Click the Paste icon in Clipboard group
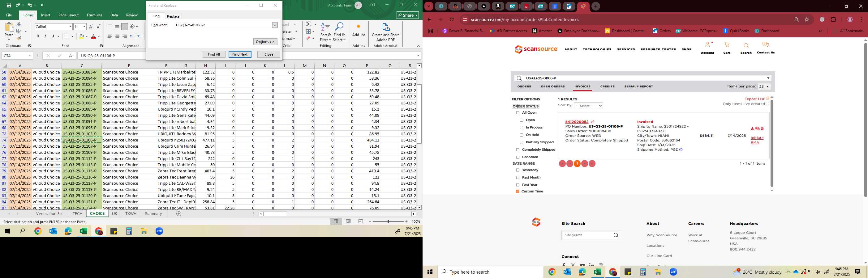The height and width of the screenshot is (278, 868). (9, 27)
